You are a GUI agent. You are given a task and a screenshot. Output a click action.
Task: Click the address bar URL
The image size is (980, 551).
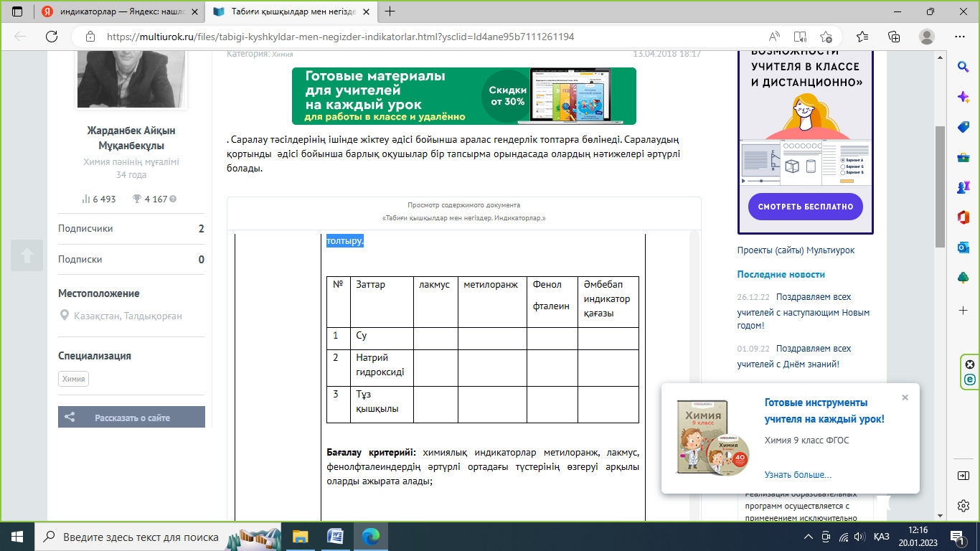pos(340,37)
